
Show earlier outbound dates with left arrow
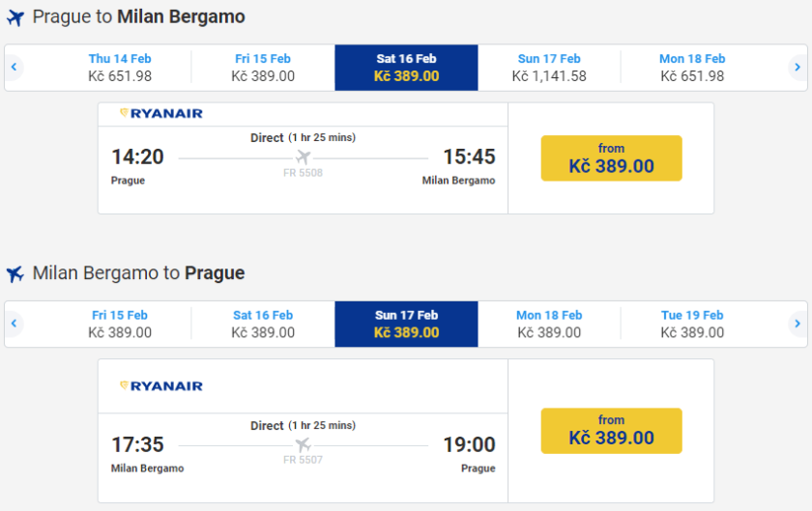pyautogui.click(x=14, y=68)
